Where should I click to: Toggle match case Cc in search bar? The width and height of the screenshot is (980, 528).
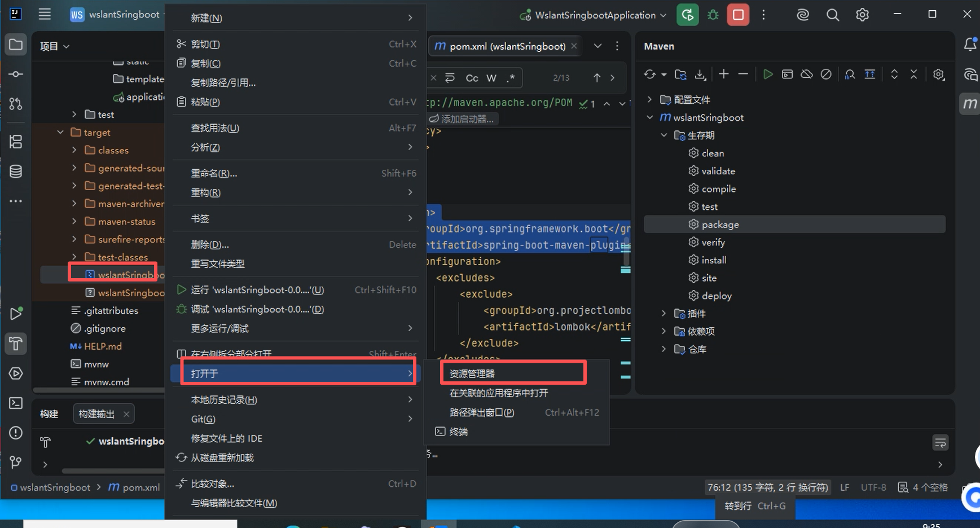point(472,78)
